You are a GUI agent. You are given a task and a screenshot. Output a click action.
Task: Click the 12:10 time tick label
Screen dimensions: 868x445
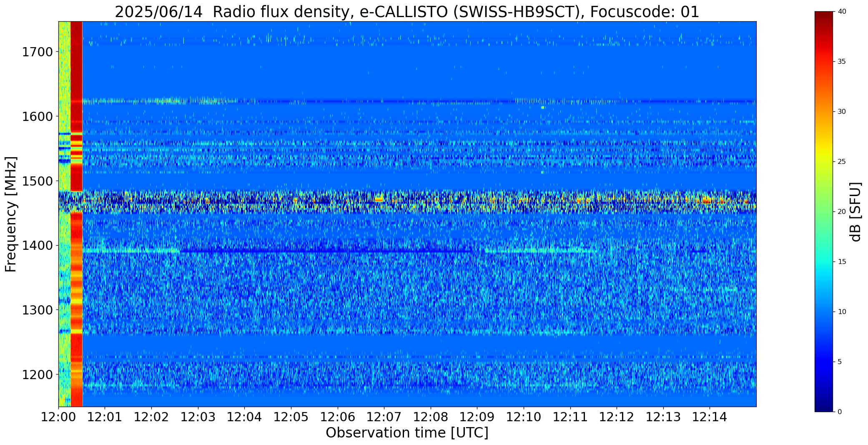point(524,417)
